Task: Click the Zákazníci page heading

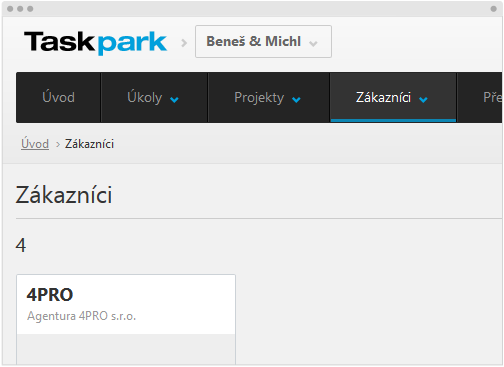Action: [64, 195]
